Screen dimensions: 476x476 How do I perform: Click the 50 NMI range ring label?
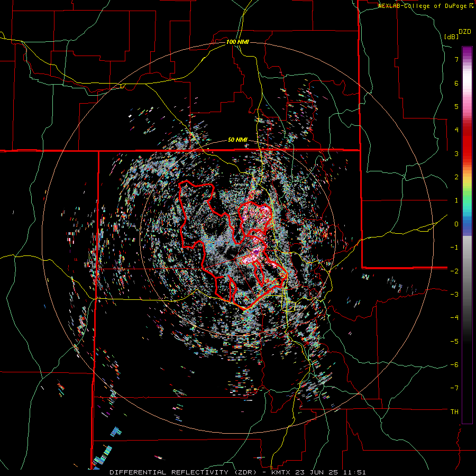click(x=237, y=140)
